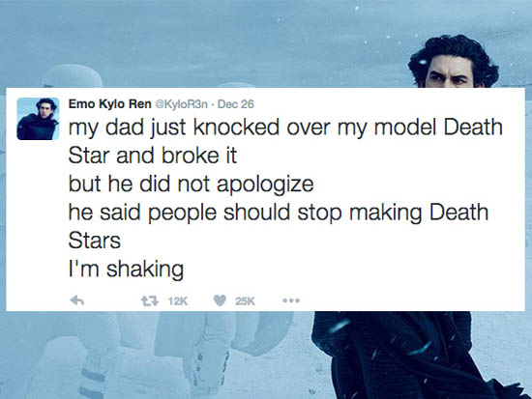Visit the @KyloR3n handle link
This screenshot has width=532, height=399.
tap(181, 104)
